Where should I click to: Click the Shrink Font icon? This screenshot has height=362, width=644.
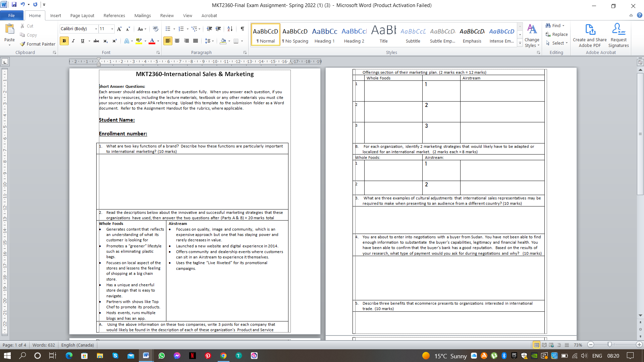pyautogui.click(x=128, y=29)
